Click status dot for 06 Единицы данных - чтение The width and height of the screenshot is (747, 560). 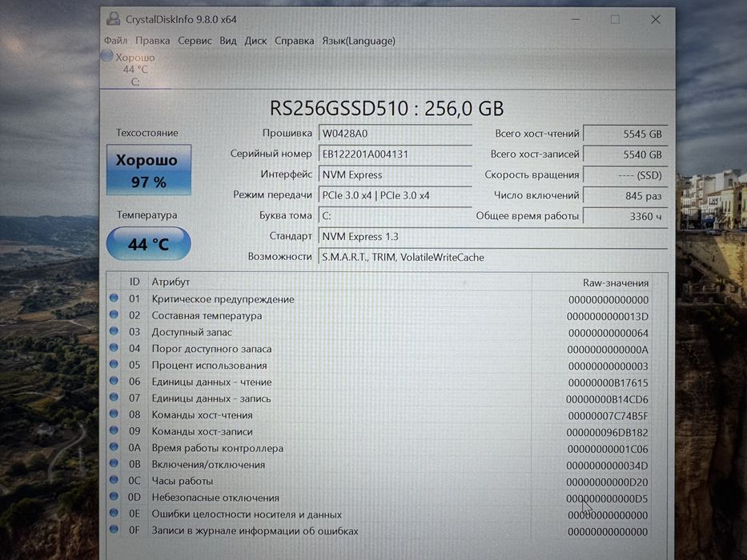click(x=114, y=381)
